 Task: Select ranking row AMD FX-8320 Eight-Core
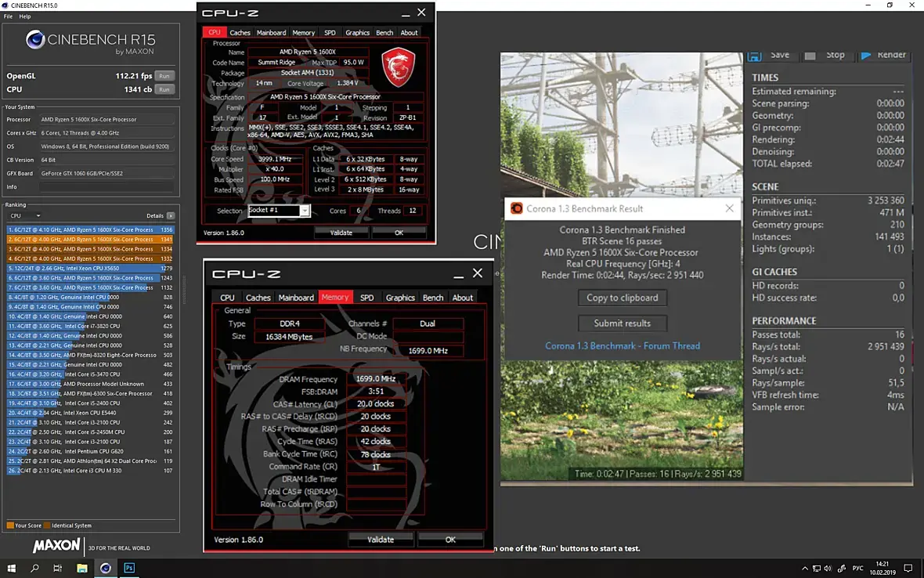(90, 355)
